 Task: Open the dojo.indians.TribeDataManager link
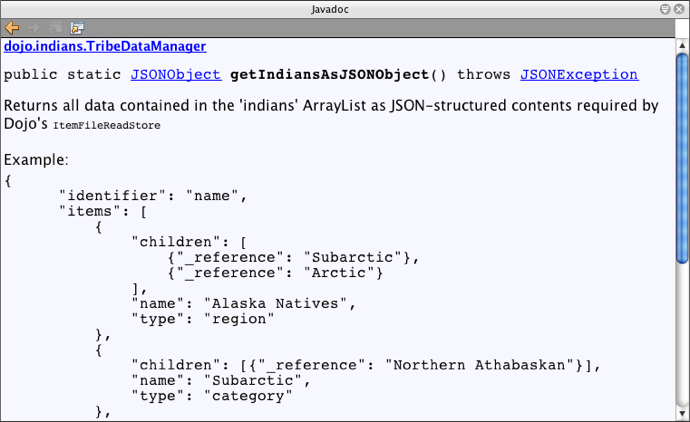pos(105,46)
